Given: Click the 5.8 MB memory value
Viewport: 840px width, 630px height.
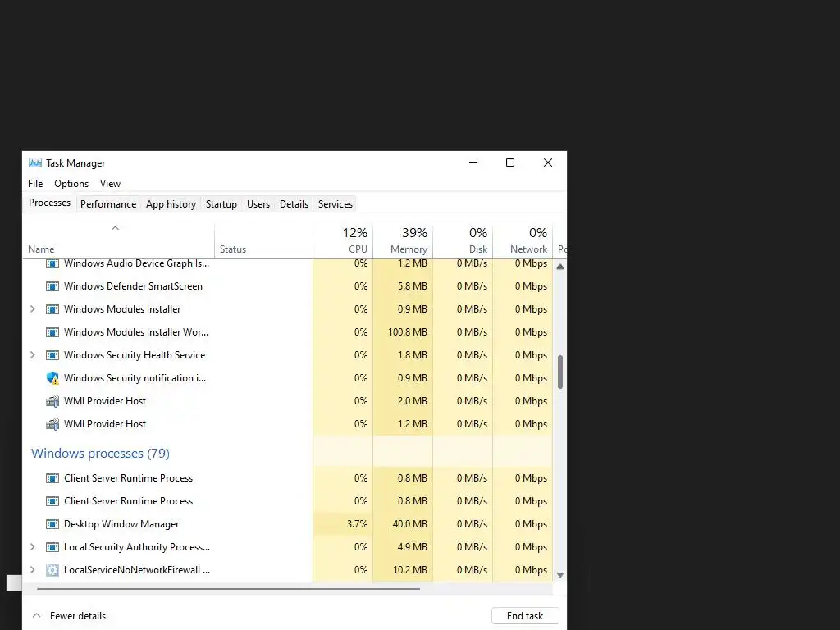Looking at the screenshot, I should pos(413,286).
